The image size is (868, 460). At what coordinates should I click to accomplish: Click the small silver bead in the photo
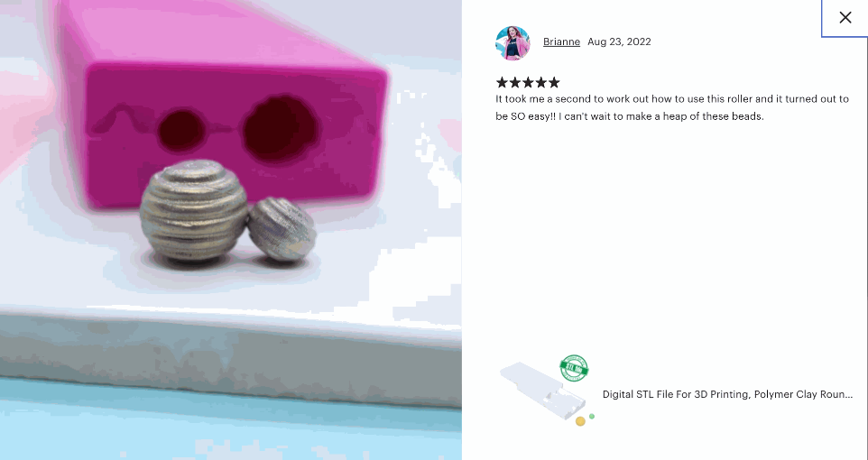coord(282,228)
